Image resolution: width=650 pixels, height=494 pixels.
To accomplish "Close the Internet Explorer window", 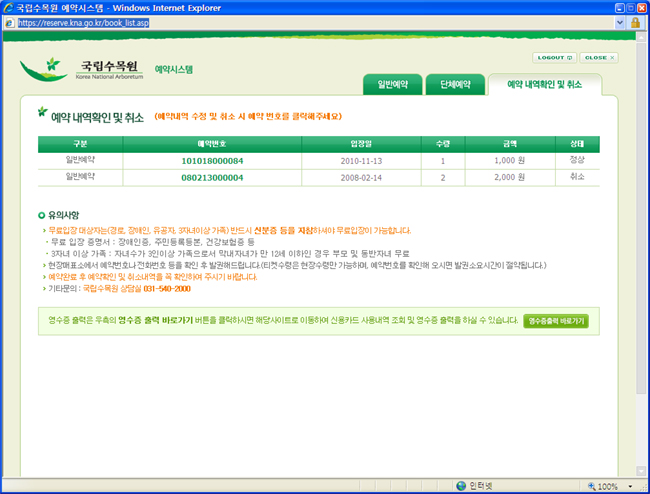I will pyautogui.click(x=641, y=8).
